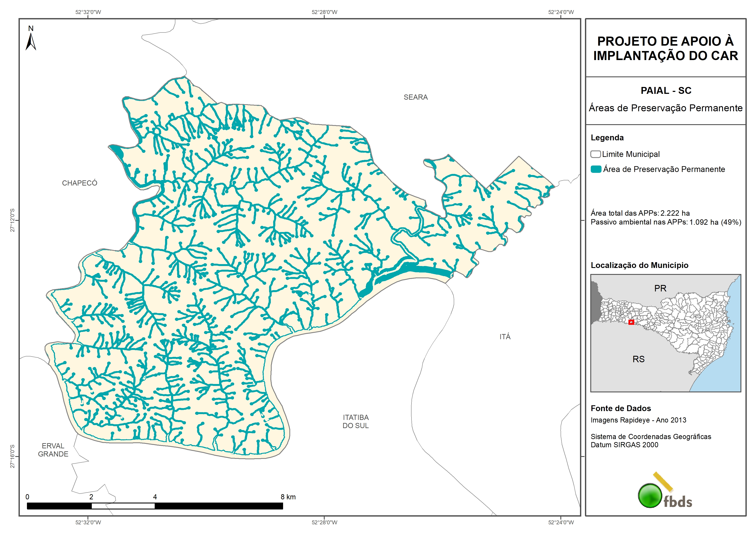Click the PAIAL - SC title text
The image size is (756, 534).
pos(666,90)
